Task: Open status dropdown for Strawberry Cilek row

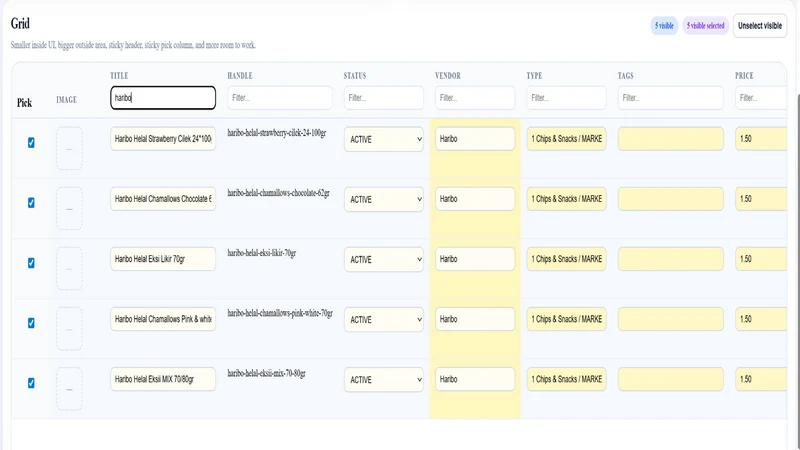Action: [384, 139]
